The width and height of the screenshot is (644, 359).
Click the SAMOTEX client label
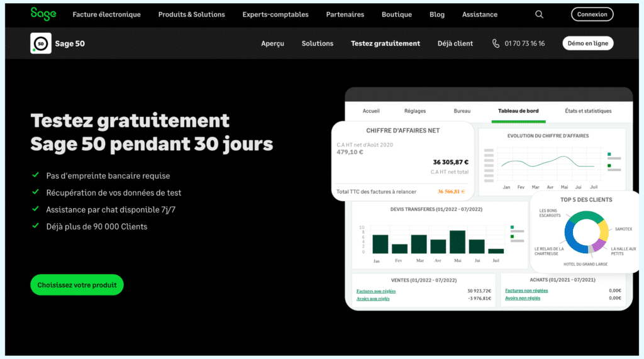pyautogui.click(x=623, y=229)
